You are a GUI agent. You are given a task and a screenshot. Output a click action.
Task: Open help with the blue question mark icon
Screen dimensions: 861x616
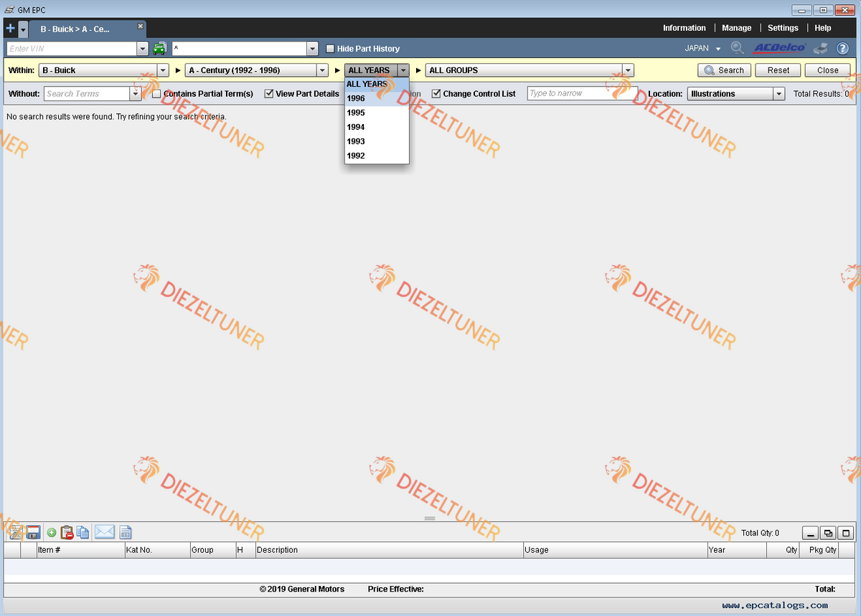pyautogui.click(x=843, y=48)
